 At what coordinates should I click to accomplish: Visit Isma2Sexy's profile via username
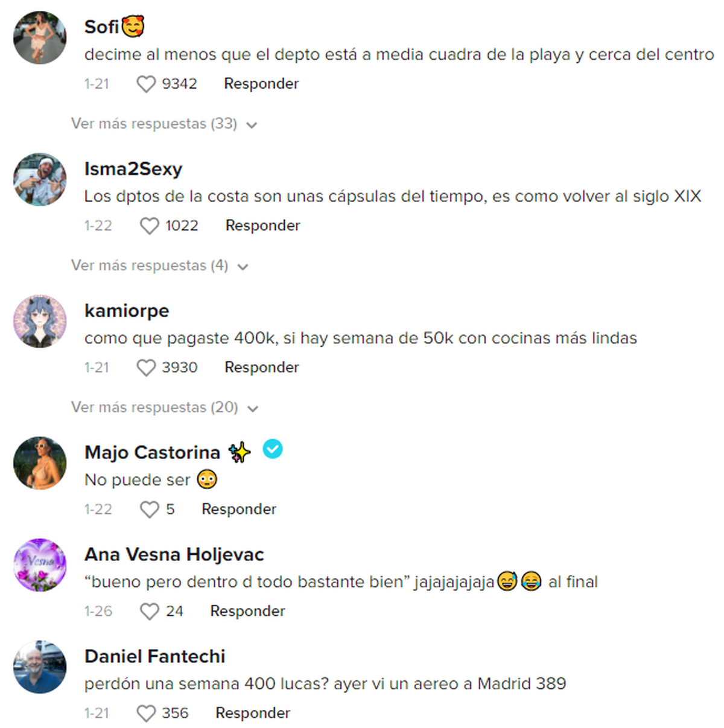click(x=133, y=169)
